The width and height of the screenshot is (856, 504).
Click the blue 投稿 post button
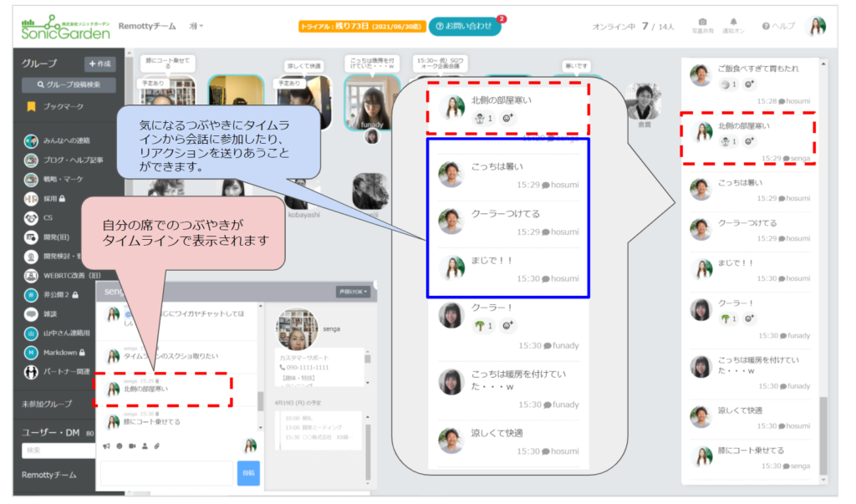pyautogui.click(x=248, y=473)
